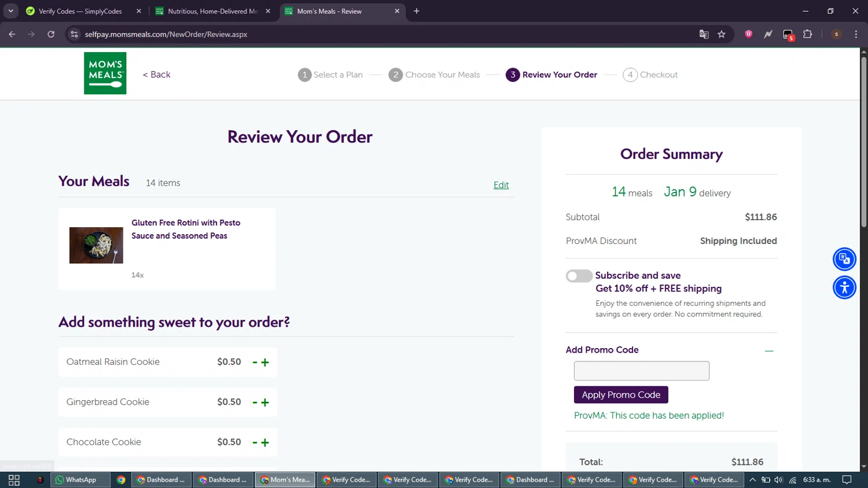Reload the page with refresh icon
This screenshot has width=868, height=488.
51,34
